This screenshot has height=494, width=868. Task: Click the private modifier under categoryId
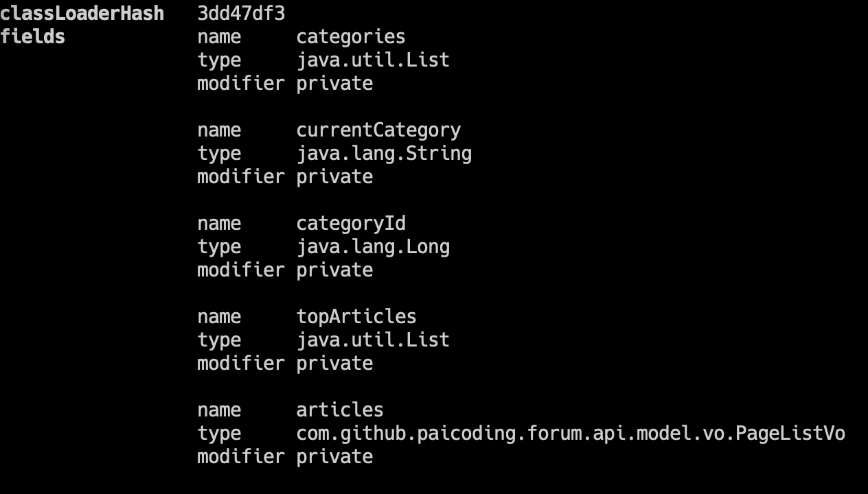pyautogui.click(x=334, y=270)
